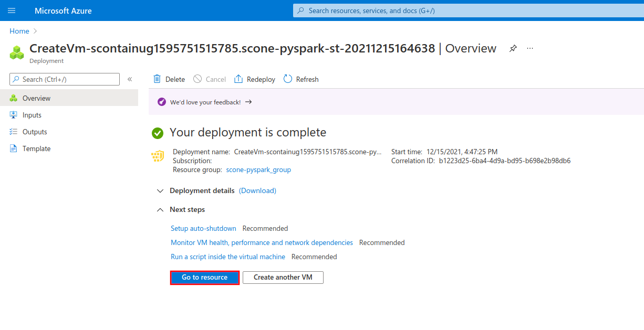The width and height of the screenshot is (644, 330).
Task: Refresh the deployment status
Action: coord(300,79)
